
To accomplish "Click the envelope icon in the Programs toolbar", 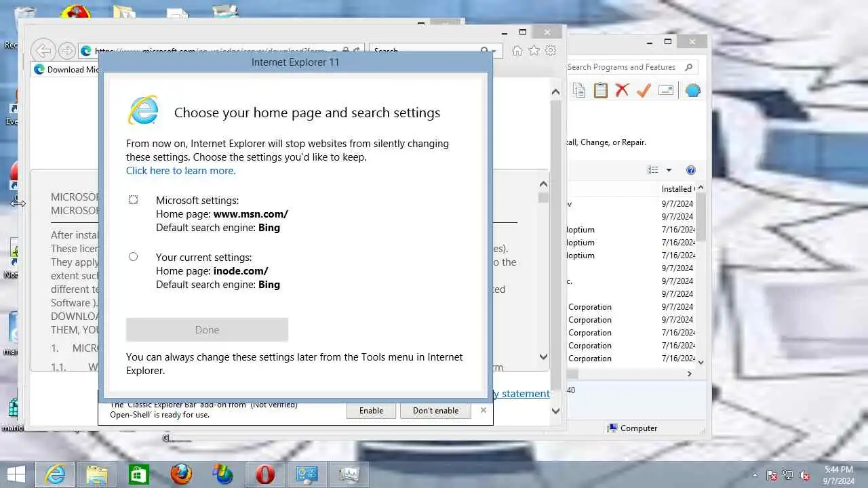I will pos(666,90).
